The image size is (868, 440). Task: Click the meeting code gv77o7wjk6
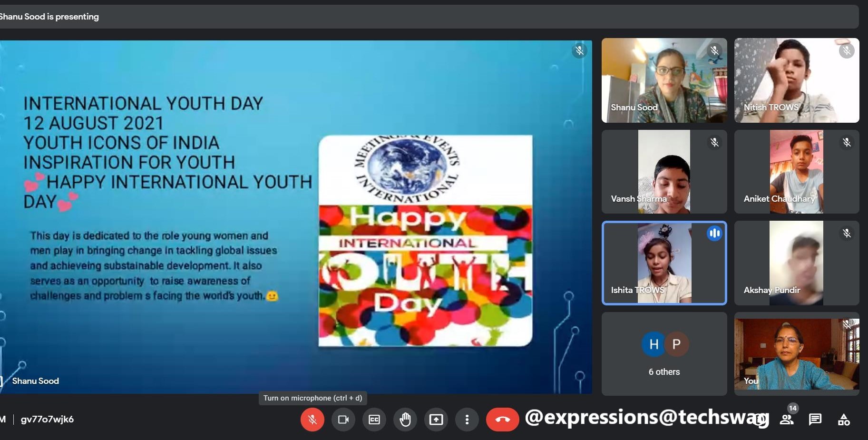coord(47,419)
